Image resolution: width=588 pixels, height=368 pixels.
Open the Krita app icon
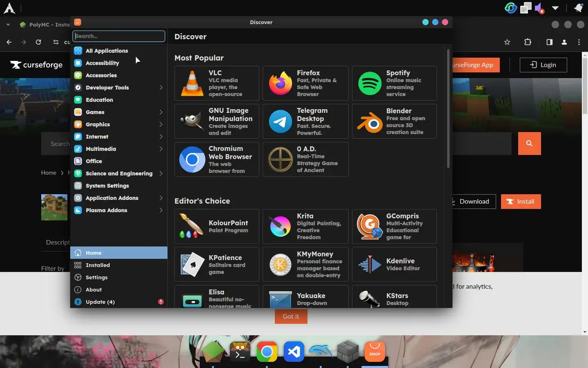pyautogui.click(x=281, y=227)
